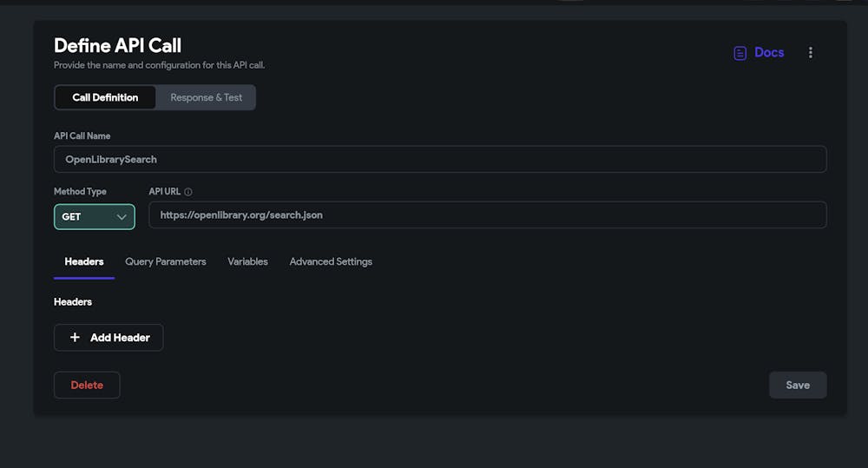
Task: Open the Advanced Settings tab
Action: (331, 261)
